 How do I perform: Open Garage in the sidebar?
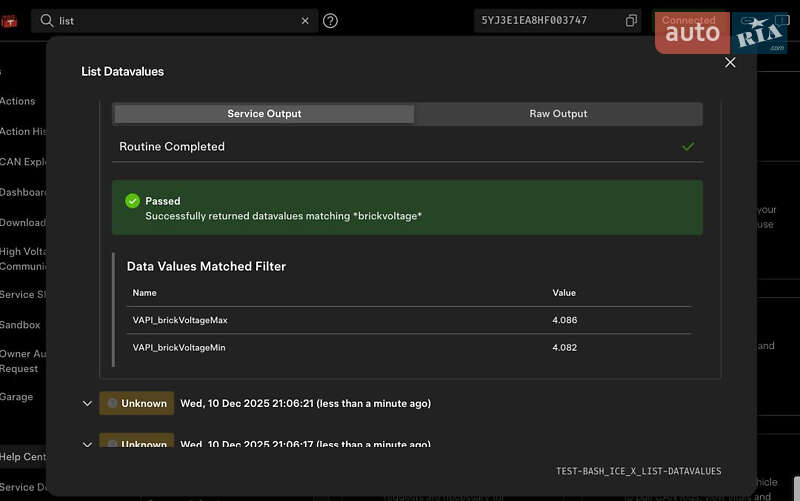pyautogui.click(x=16, y=397)
